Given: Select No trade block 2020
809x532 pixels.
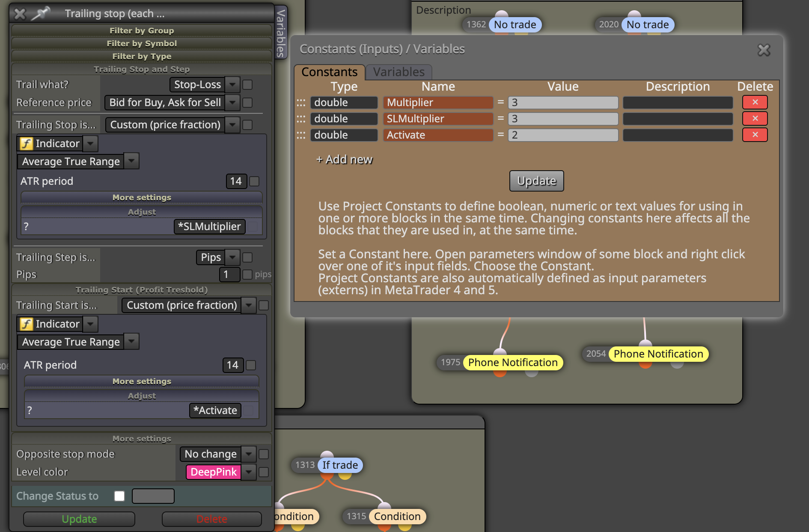Looking at the screenshot, I should (648, 24).
